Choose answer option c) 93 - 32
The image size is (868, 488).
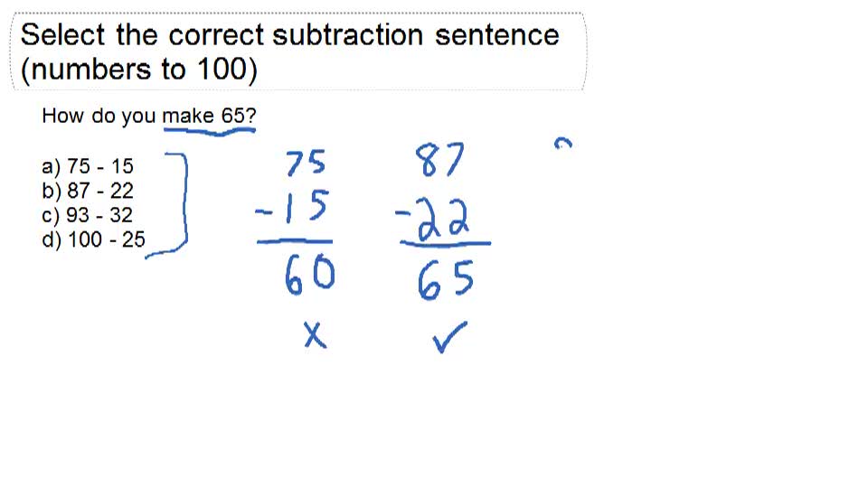click(x=88, y=215)
